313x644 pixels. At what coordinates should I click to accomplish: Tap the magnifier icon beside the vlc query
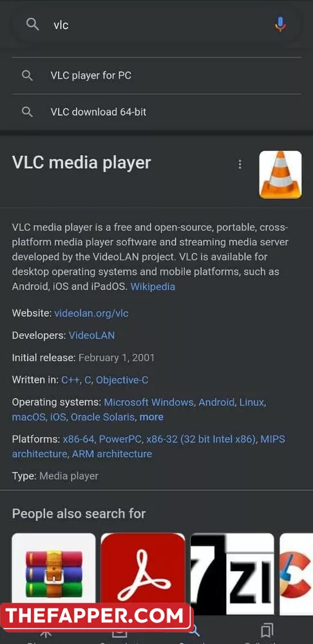(32, 24)
